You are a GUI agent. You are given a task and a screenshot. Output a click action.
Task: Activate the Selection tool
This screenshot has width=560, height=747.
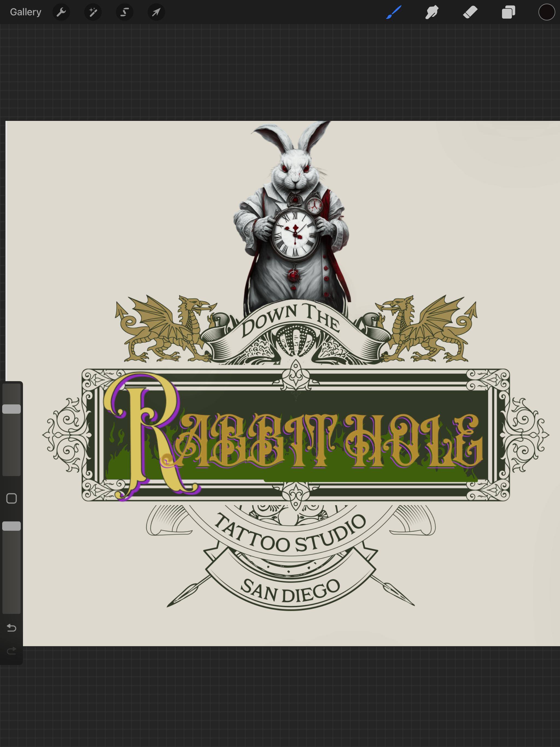click(125, 12)
